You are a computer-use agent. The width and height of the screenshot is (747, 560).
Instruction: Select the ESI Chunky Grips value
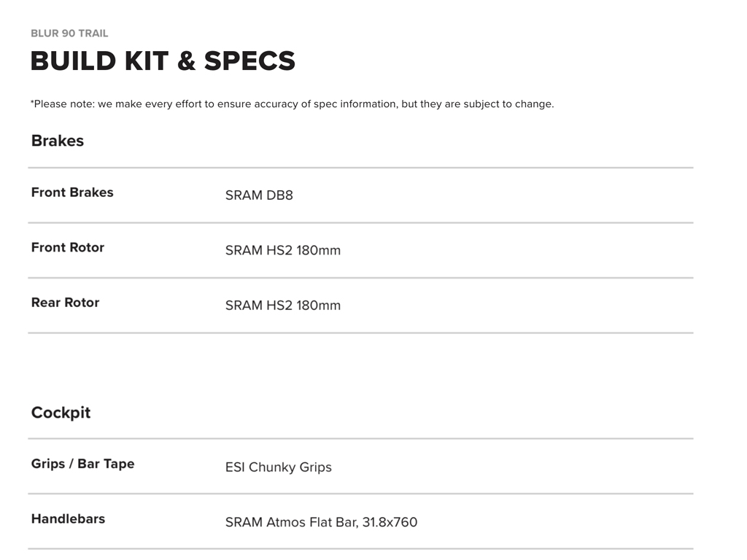279,467
